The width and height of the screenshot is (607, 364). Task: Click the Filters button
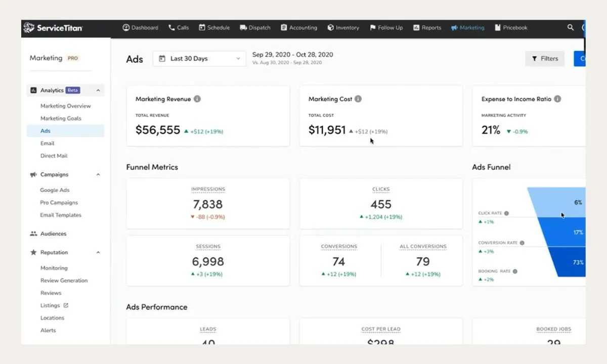[x=545, y=59]
